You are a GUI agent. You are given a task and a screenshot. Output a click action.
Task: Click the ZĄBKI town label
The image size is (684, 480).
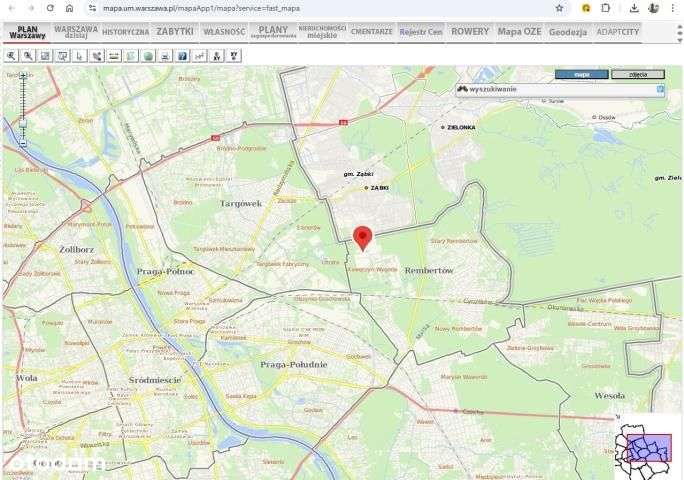[380, 188]
